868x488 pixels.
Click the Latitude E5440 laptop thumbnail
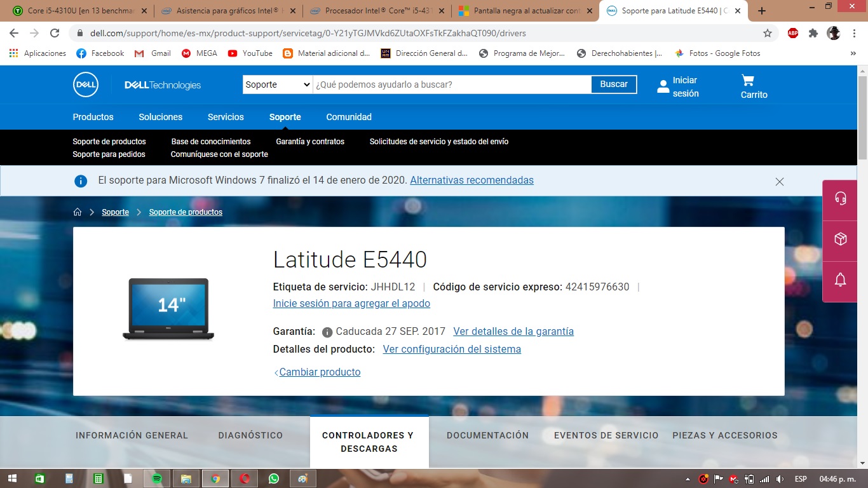(168, 309)
